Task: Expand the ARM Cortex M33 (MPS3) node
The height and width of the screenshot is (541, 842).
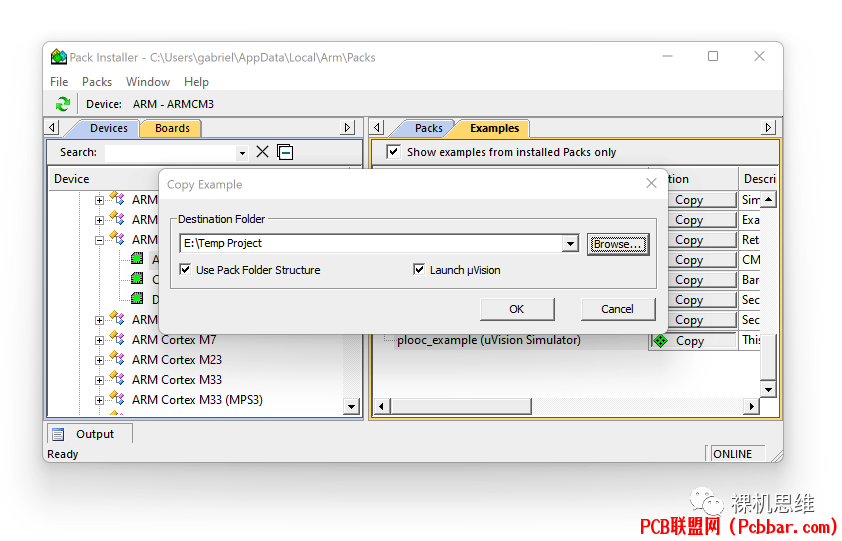Action: click(99, 400)
